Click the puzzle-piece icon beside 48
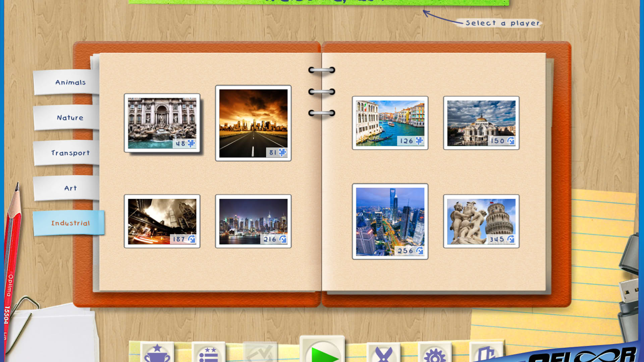Image resolution: width=644 pixels, height=362 pixels. click(x=191, y=143)
